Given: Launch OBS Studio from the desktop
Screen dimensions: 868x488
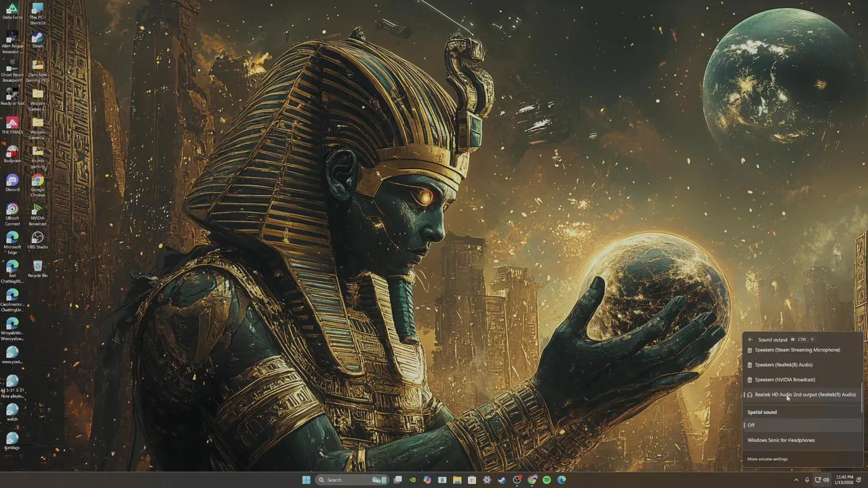Looking at the screenshot, I should click(x=37, y=240).
